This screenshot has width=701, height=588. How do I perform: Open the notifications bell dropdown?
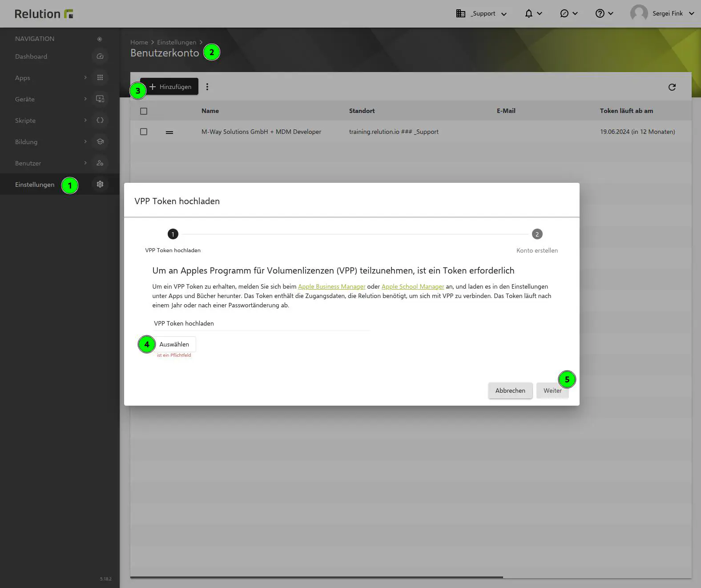533,14
